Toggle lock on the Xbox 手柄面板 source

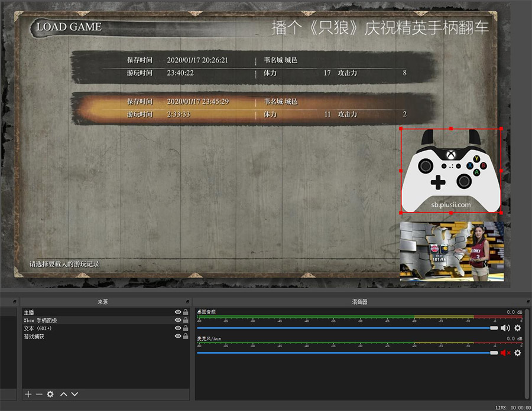[186, 320]
